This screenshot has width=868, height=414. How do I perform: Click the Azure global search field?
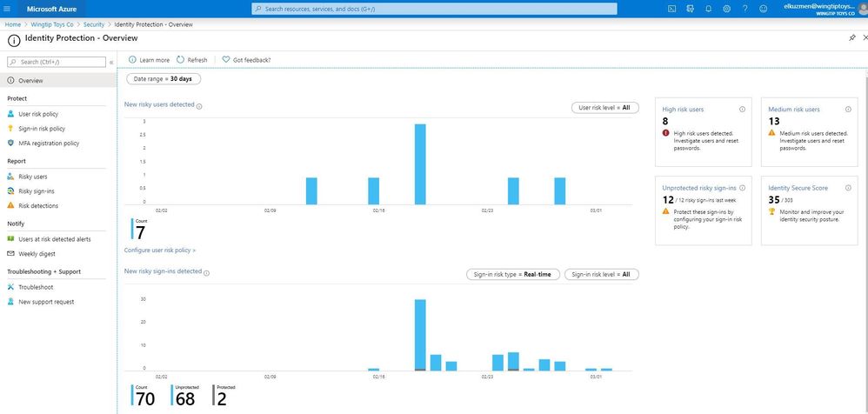(435, 9)
